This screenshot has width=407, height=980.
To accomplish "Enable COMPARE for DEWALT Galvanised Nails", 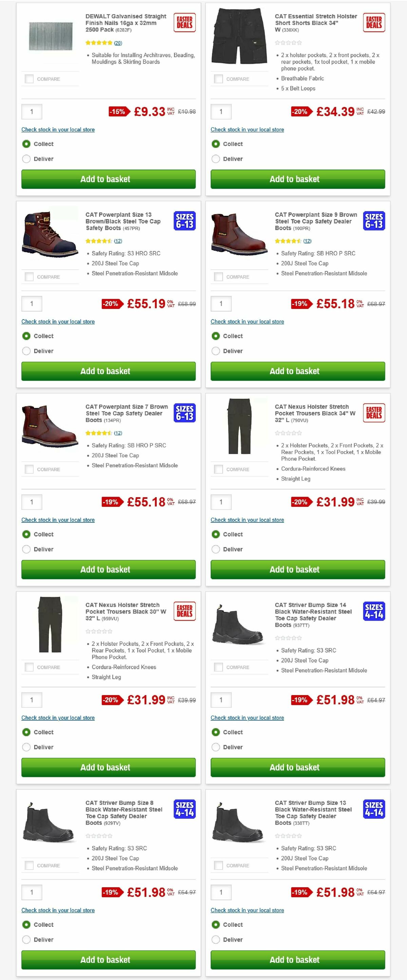I will (29, 78).
